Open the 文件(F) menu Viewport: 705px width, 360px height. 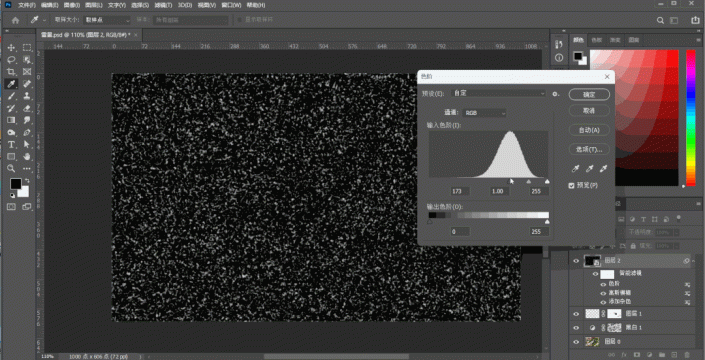[27, 5]
